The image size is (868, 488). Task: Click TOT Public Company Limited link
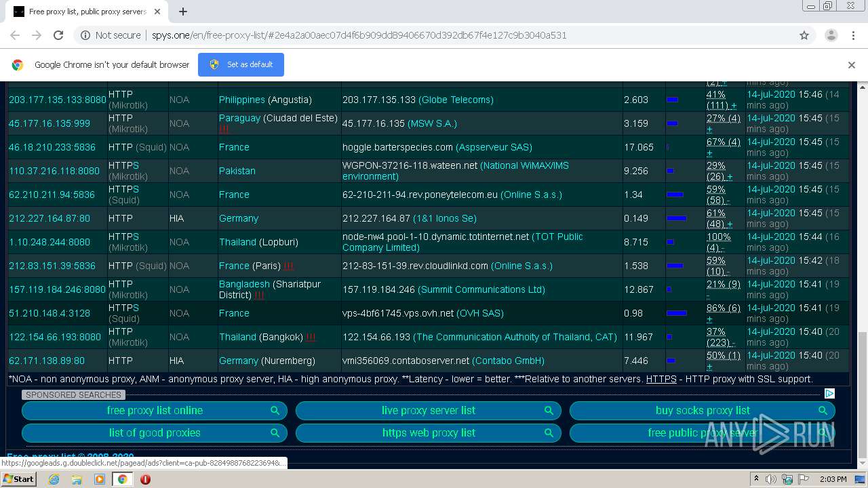(x=462, y=242)
